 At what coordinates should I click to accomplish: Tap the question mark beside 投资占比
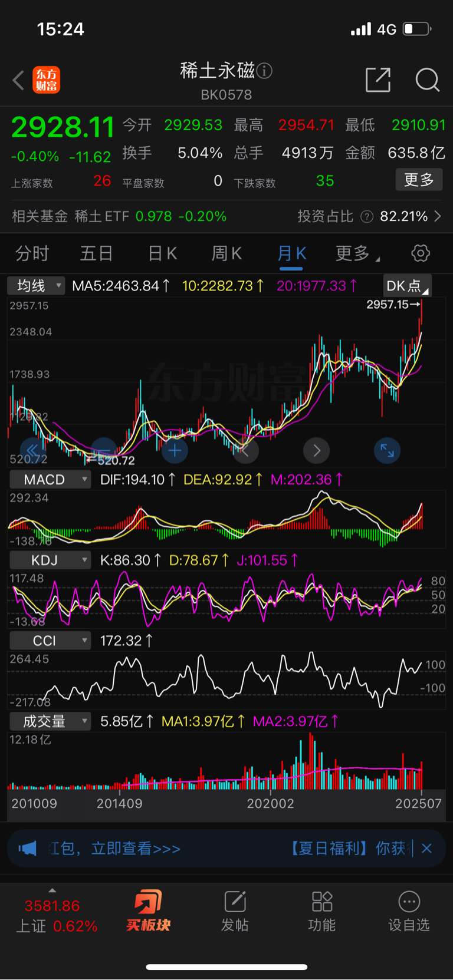(366, 216)
